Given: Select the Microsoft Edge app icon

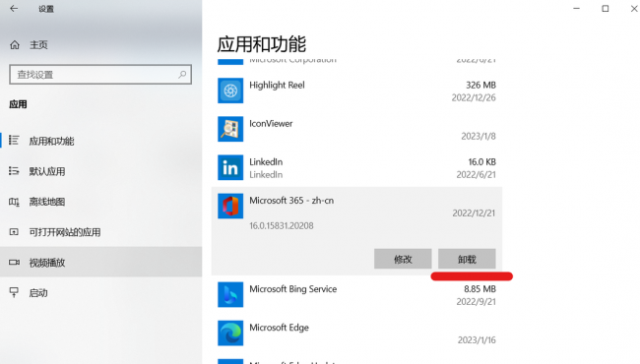Looking at the screenshot, I should click(230, 334).
